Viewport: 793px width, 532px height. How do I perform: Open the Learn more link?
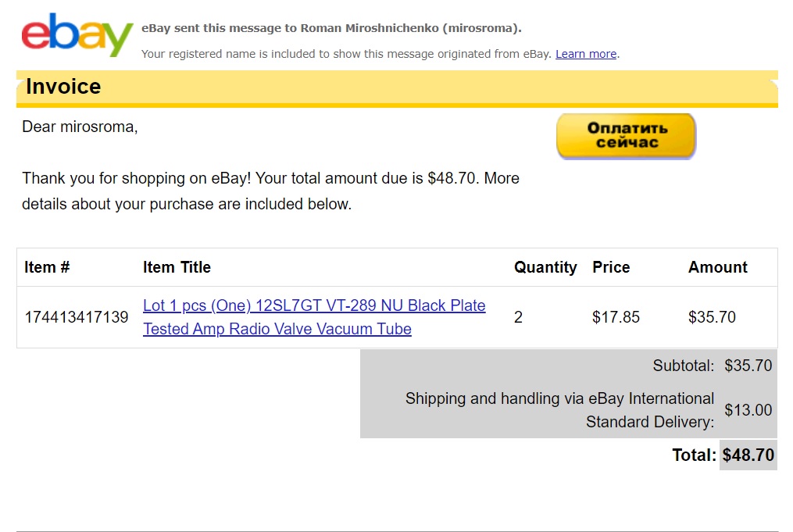point(586,54)
